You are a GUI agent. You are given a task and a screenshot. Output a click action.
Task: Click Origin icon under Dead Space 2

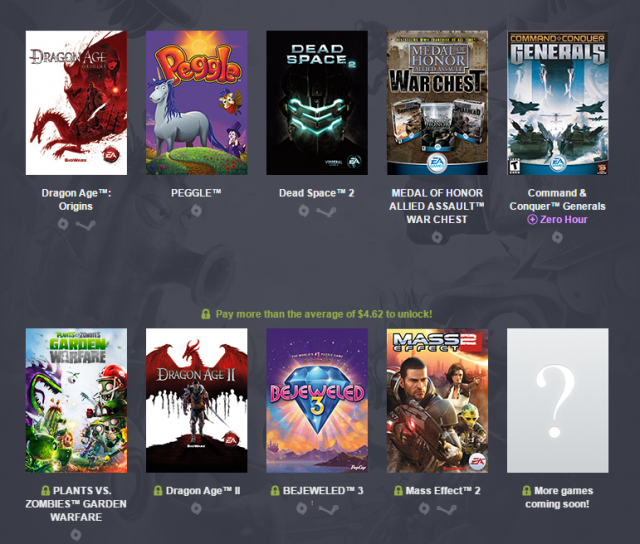click(x=303, y=211)
